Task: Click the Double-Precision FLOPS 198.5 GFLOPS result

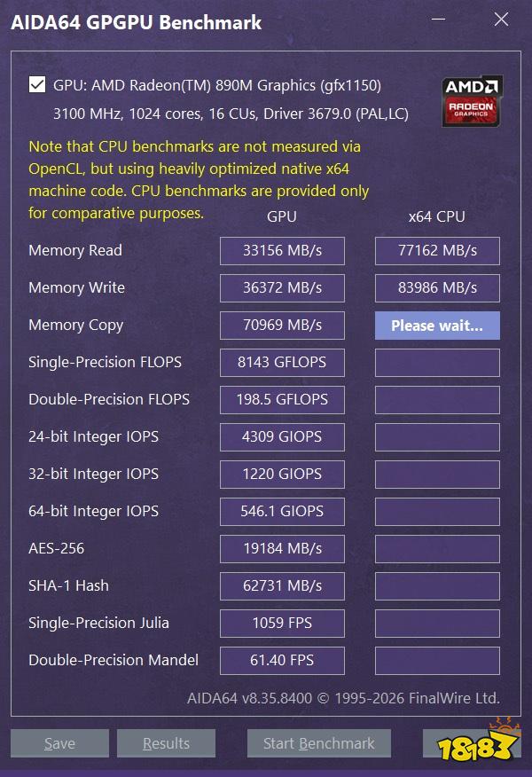Action: tap(282, 400)
